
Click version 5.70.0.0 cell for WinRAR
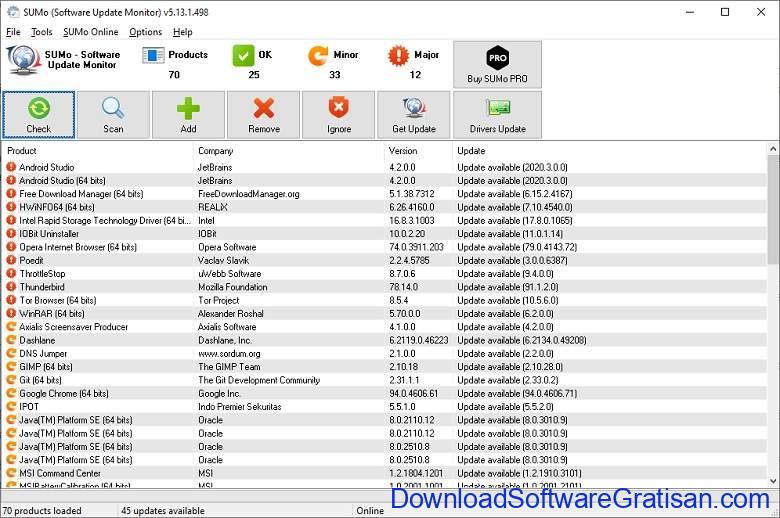click(x=404, y=313)
